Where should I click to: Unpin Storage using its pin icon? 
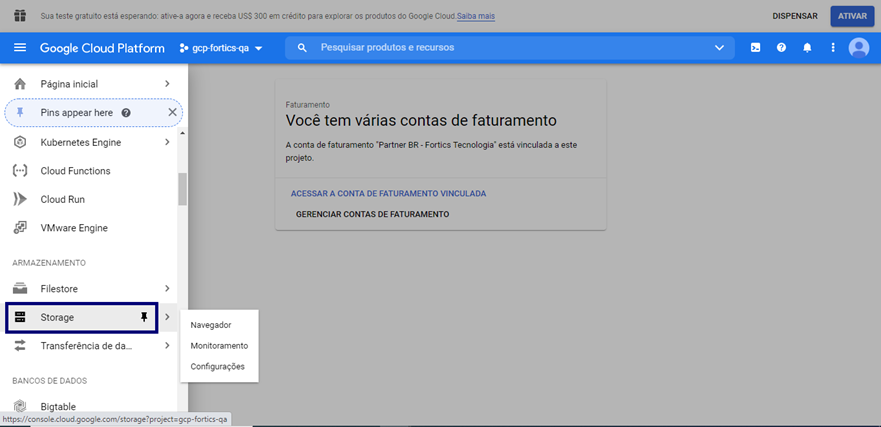pos(144,317)
